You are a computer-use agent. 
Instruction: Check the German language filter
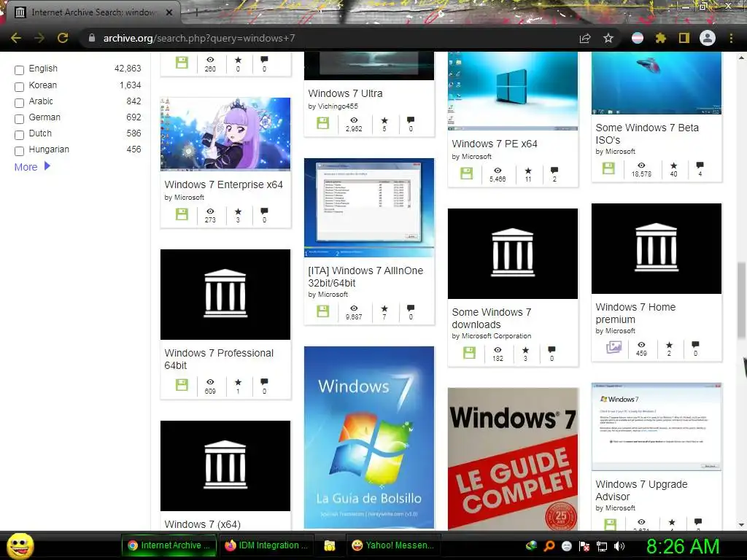[x=19, y=119]
